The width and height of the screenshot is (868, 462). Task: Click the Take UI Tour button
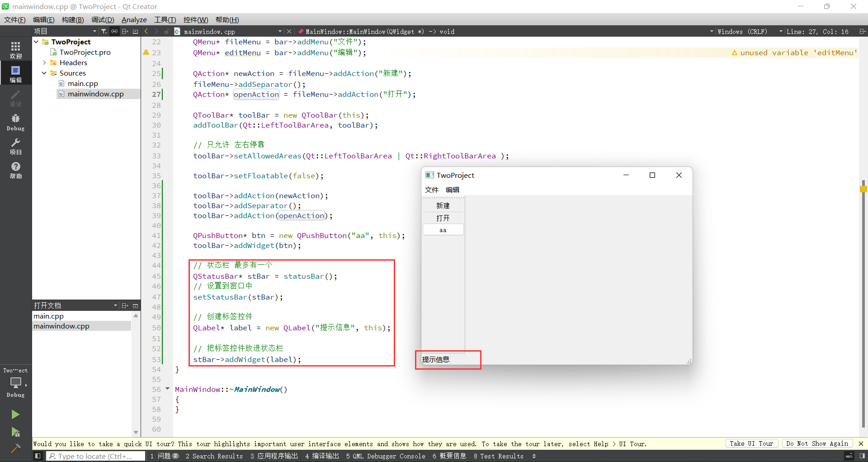tap(751, 443)
